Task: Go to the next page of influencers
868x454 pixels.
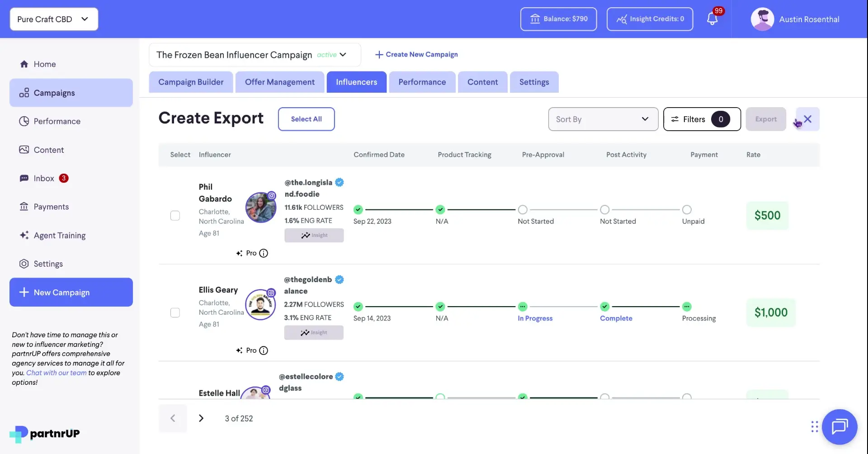Action: pyautogui.click(x=201, y=418)
